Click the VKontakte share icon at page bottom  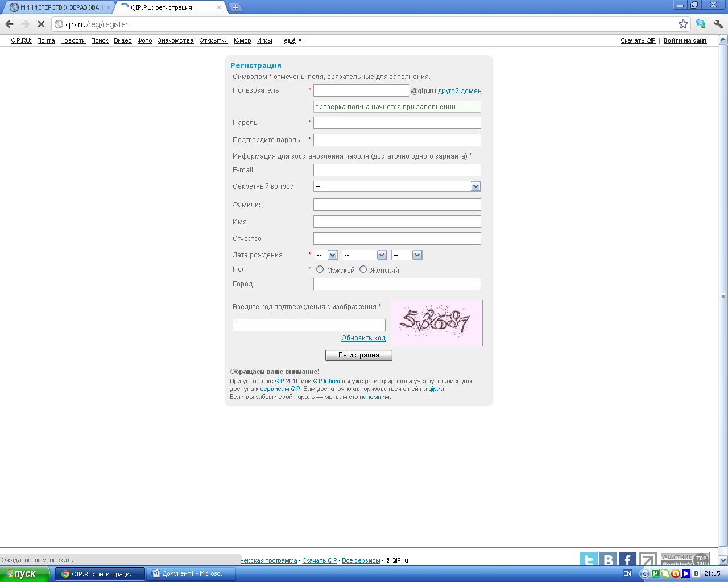tap(608, 560)
